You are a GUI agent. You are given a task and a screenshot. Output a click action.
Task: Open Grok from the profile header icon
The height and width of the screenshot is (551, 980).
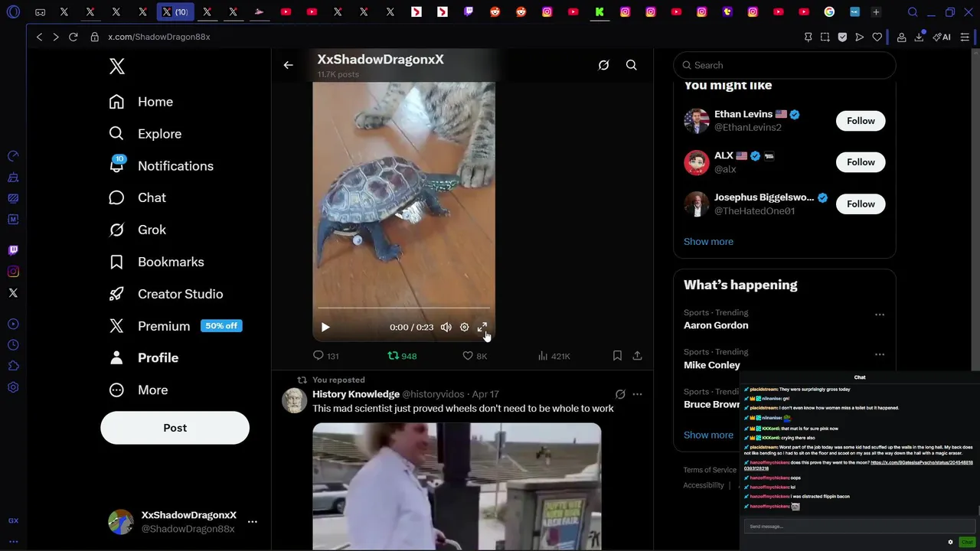tap(603, 65)
